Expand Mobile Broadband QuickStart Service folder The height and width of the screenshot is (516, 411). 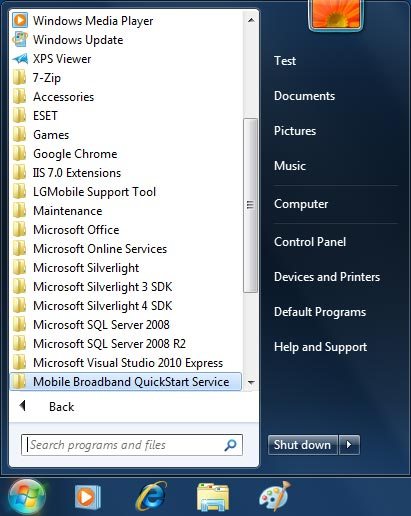[126, 382]
